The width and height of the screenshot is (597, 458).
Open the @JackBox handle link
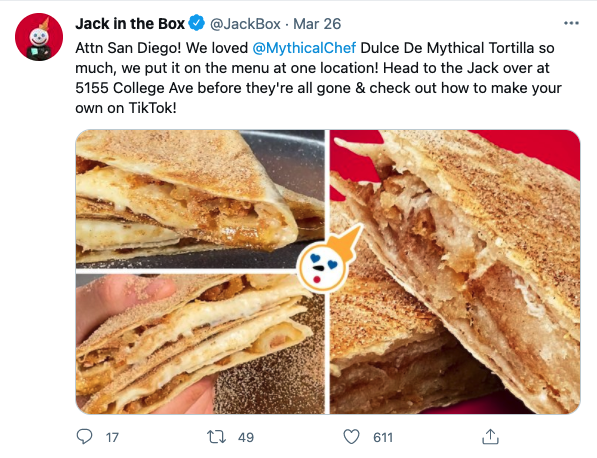click(245, 24)
